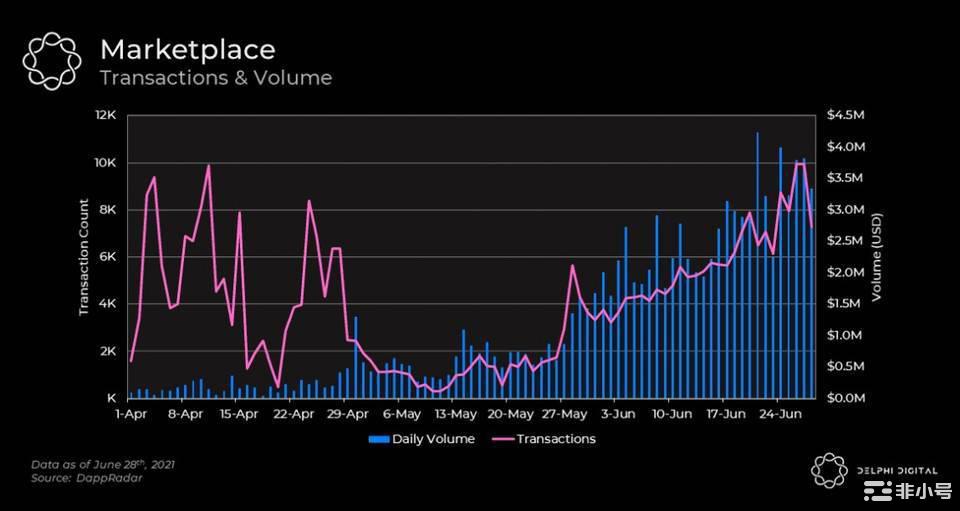Click the Delphi Digital logo in bottom right
Image resolution: width=960 pixels, height=511 pixels.
click(829, 471)
